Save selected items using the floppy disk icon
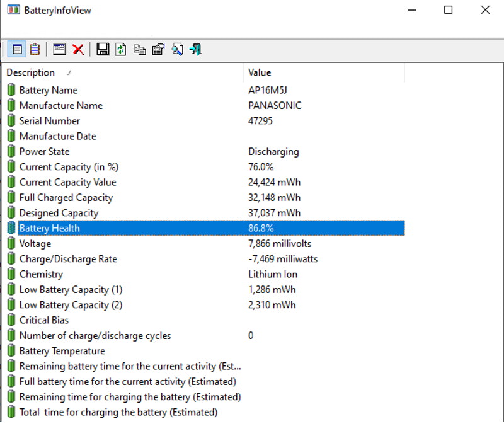 click(101, 49)
